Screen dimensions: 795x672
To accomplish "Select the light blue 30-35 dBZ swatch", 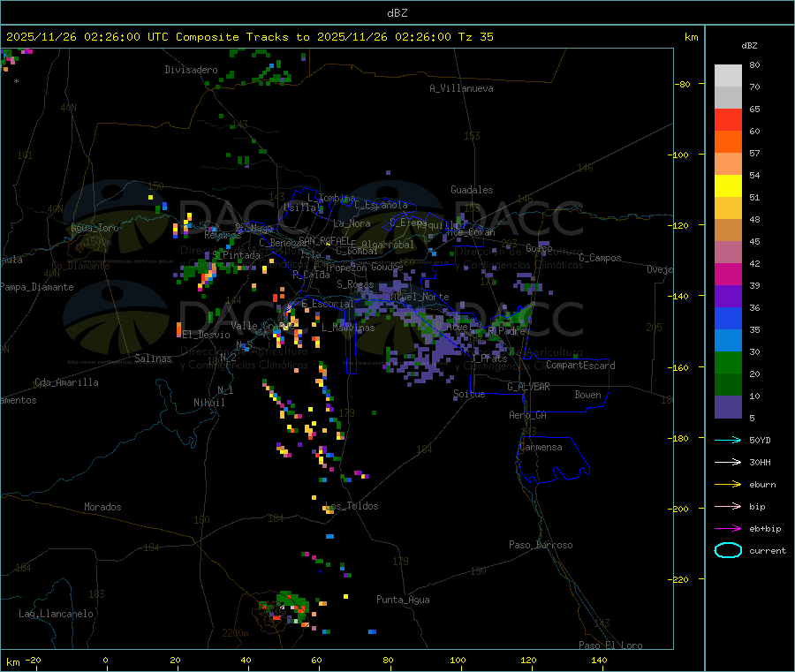I will pos(728,341).
